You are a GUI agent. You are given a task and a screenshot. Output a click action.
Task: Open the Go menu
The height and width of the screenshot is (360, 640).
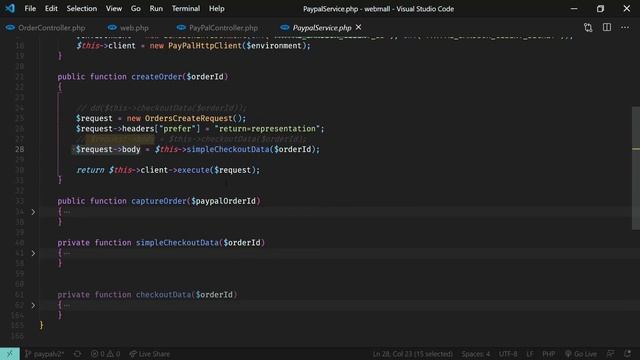(136, 9)
